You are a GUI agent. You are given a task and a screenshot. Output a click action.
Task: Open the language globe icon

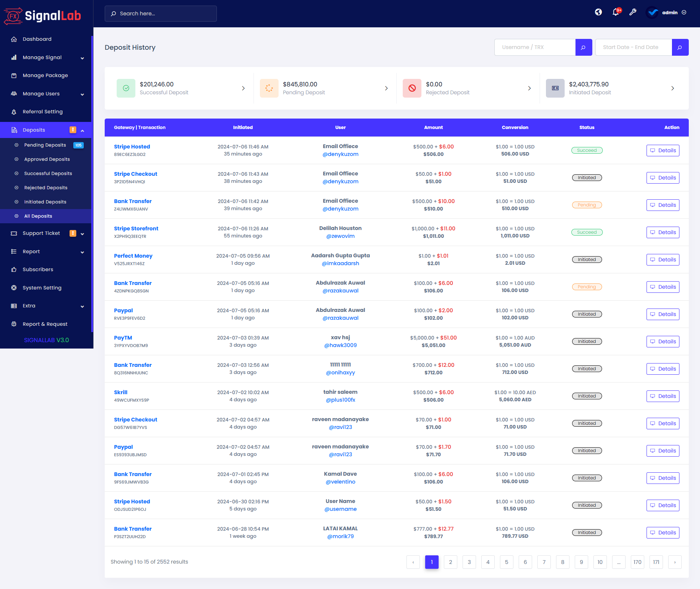coord(598,12)
